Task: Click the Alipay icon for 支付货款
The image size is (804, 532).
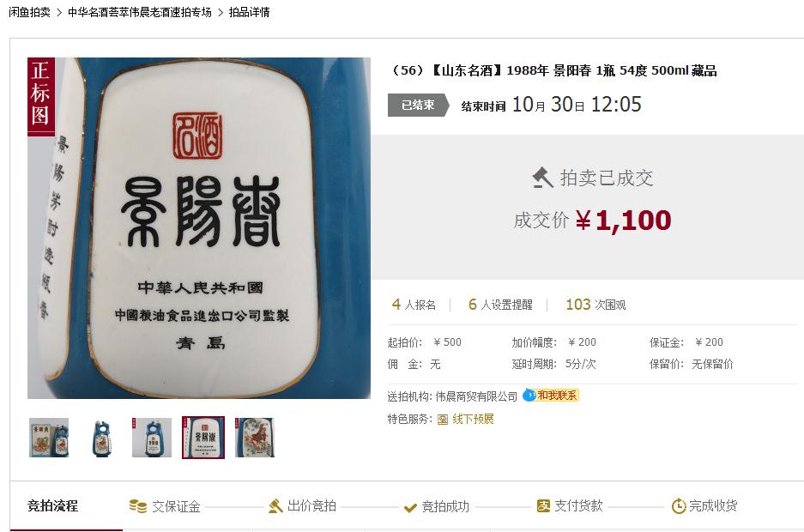Action: point(543,506)
